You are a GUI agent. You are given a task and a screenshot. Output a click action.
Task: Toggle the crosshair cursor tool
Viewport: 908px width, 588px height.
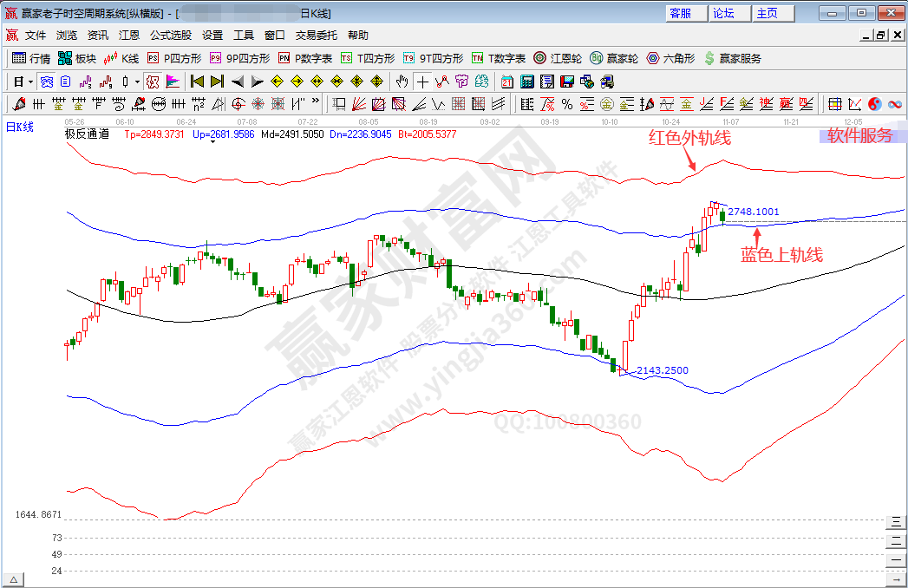pos(421,82)
